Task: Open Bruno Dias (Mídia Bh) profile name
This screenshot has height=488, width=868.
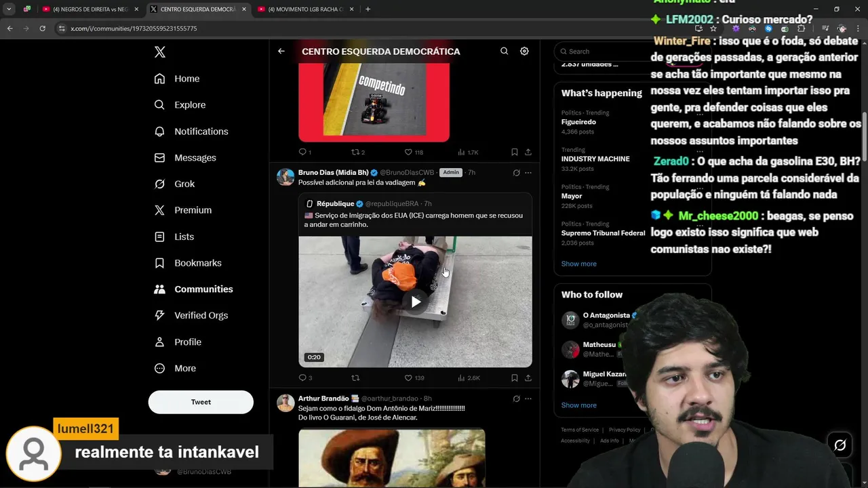Action: pyautogui.click(x=333, y=173)
